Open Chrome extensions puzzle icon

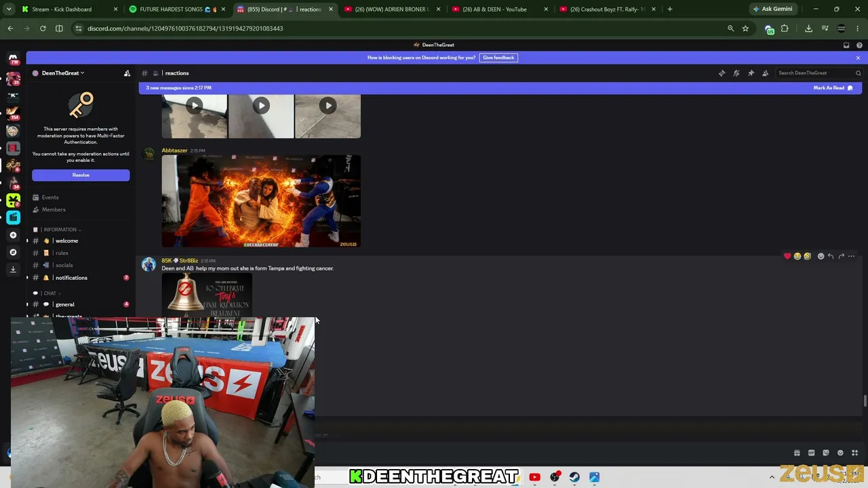point(785,28)
